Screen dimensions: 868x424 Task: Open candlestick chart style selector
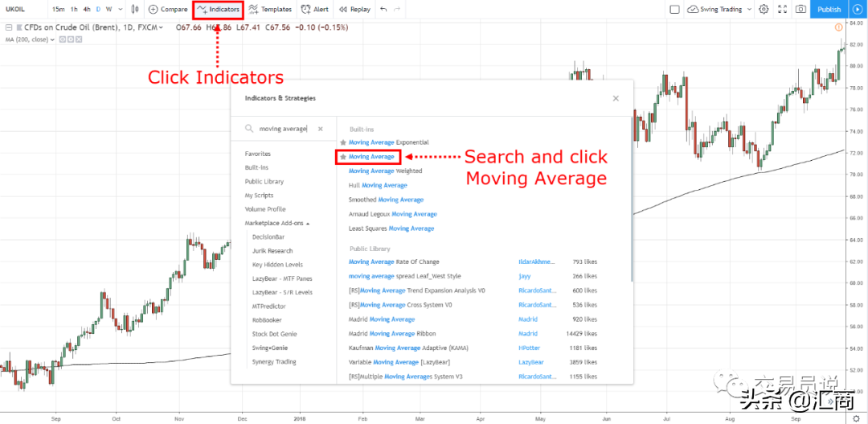coord(136,9)
